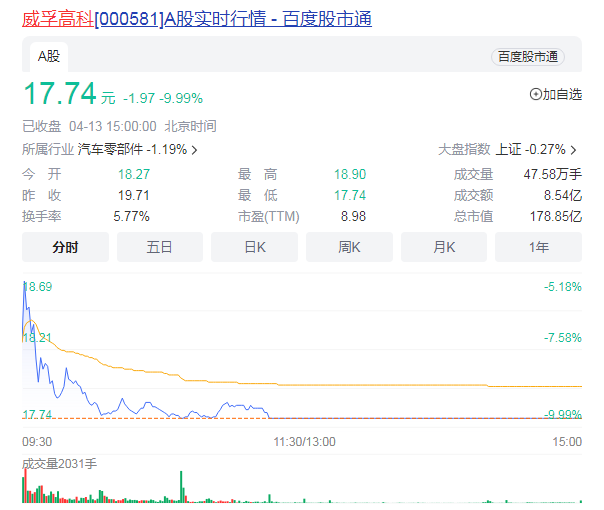604x510 pixels.
Task: Expand the 汽车零部件 industry chevron
Action: point(194,150)
